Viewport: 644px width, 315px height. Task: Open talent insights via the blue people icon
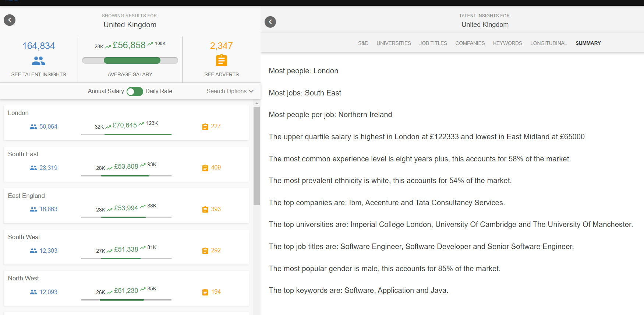coord(38,60)
